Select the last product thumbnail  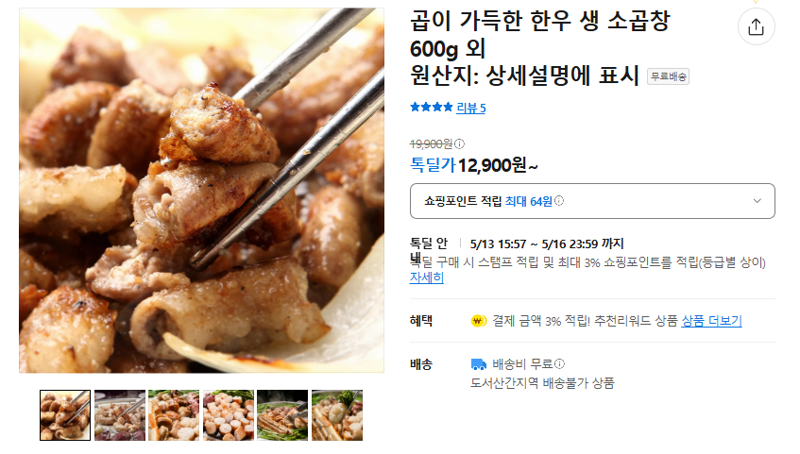click(337, 415)
